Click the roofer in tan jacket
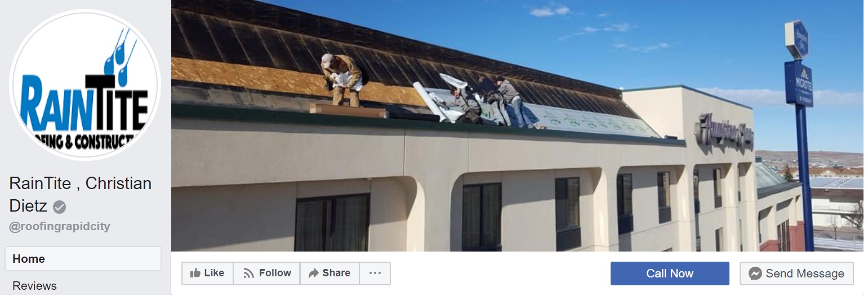 click(343, 79)
